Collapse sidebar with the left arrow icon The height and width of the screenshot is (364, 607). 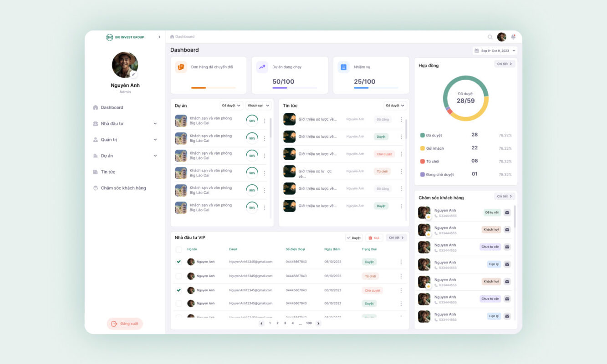click(x=159, y=37)
